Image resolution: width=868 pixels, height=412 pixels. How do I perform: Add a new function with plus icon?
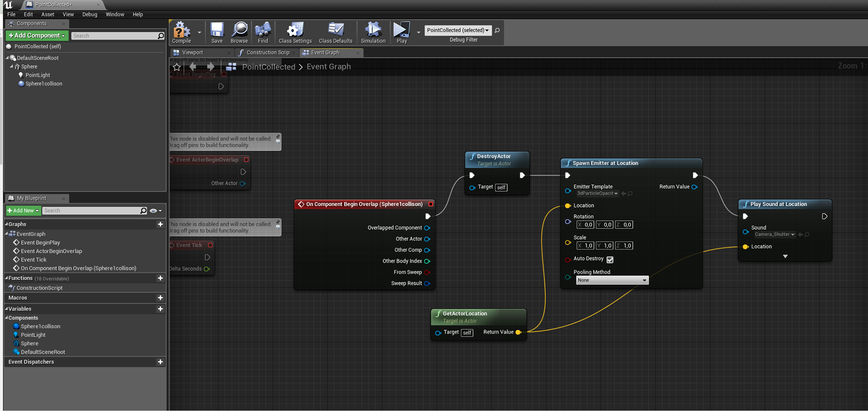[160, 278]
